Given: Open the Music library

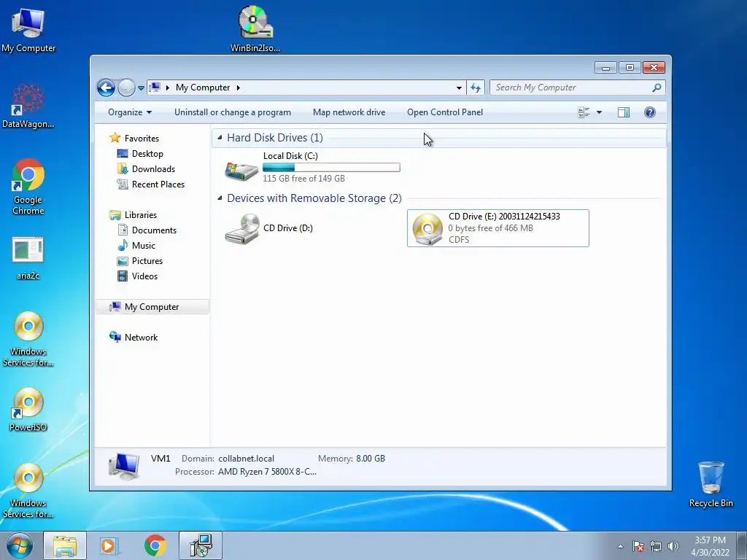Looking at the screenshot, I should point(144,245).
